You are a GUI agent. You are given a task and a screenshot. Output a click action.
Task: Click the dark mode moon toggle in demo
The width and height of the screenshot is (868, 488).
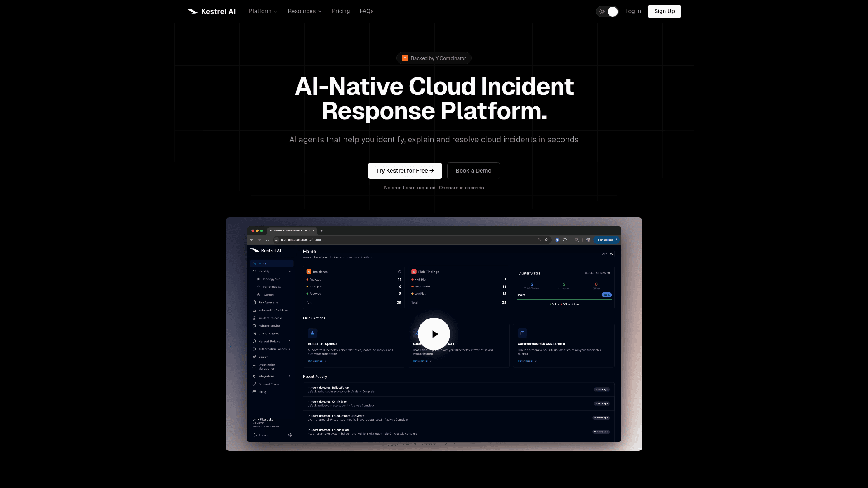612,254
